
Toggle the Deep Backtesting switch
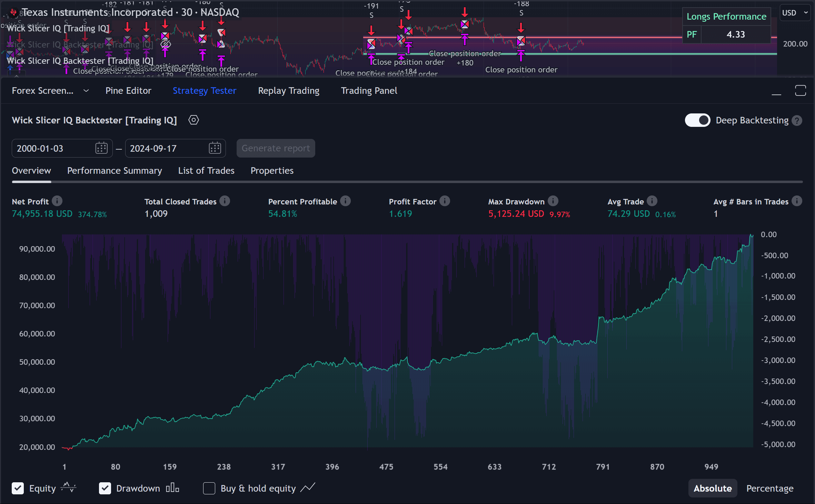(697, 120)
